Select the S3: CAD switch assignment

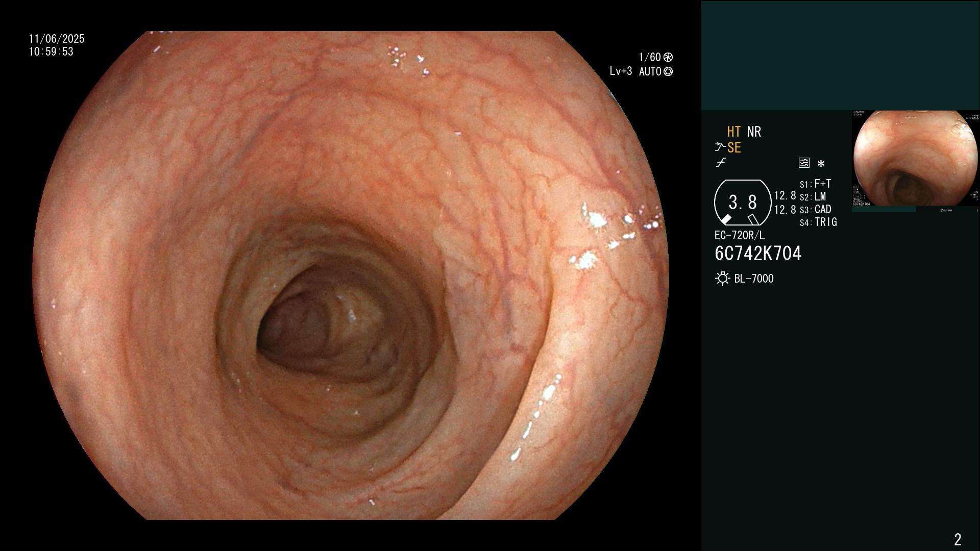click(x=815, y=209)
